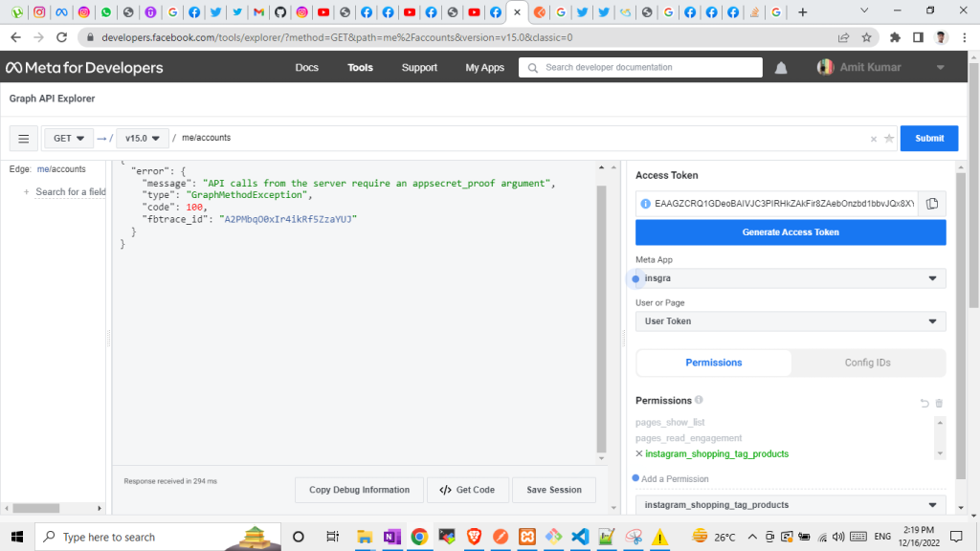Click the notifications bell icon

pyautogui.click(x=781, y=68)
